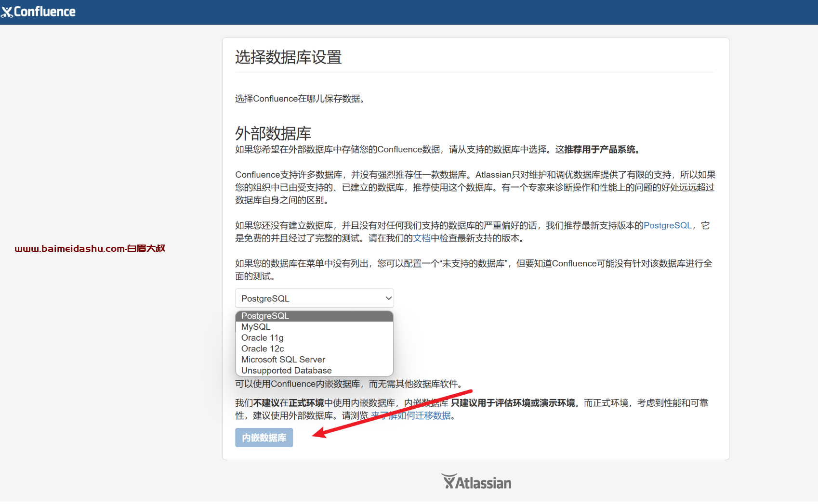Click the 内嵌数据库 button
The height and width of the screenshot is (504, 818).
[x=264, y=438]
